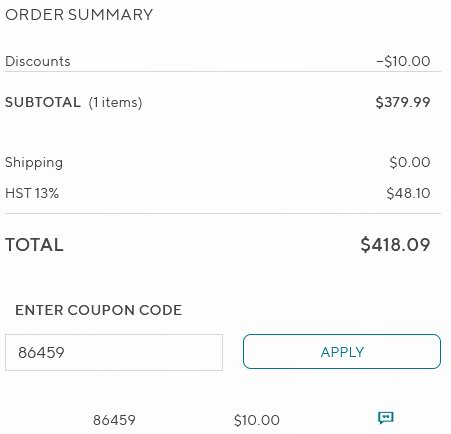Click the -$10.00 discount amount
Image resolution: width=451 pixels, height=434 pixels.
(403, 61)
